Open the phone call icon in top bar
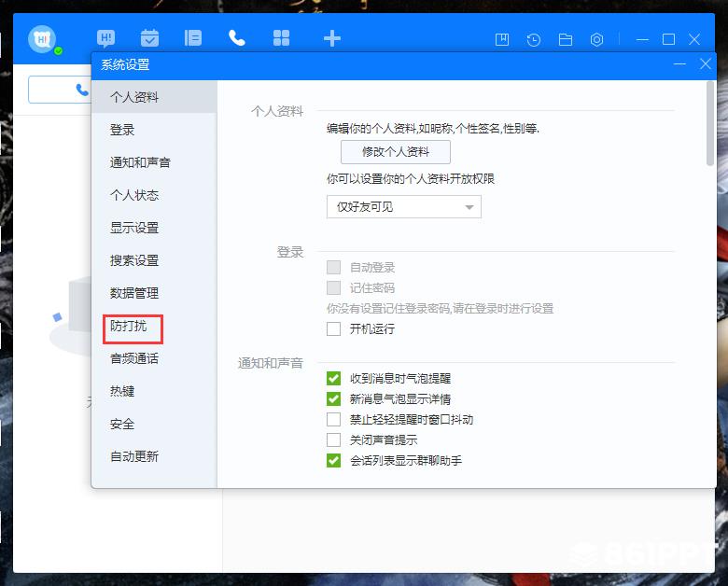This screenshot has width=728, height=586. 237,38
